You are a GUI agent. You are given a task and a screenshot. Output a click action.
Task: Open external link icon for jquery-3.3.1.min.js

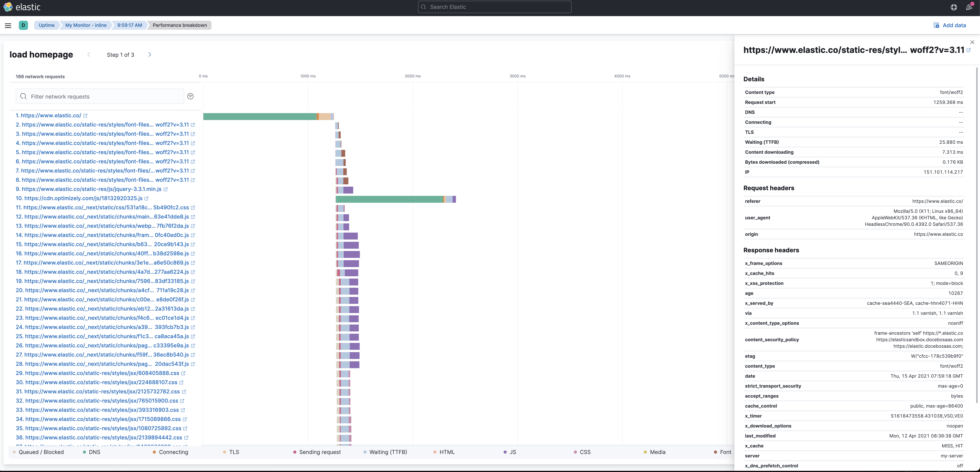(165, 189)
